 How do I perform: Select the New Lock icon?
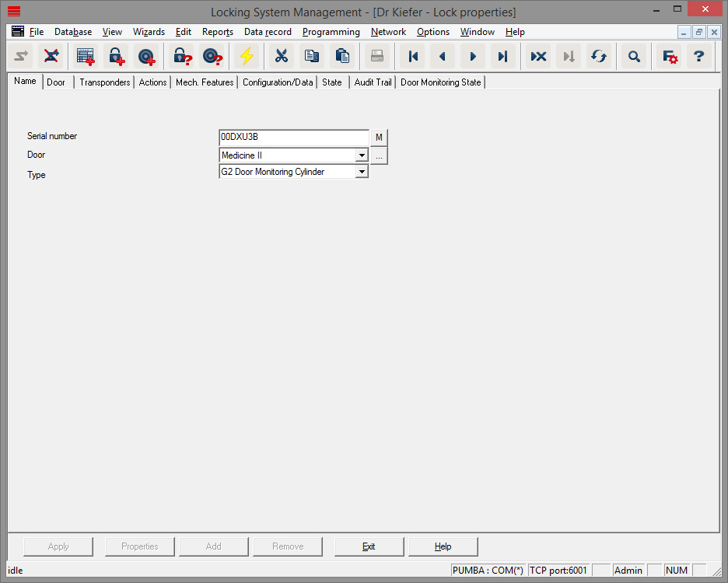[x=117, y=56]
